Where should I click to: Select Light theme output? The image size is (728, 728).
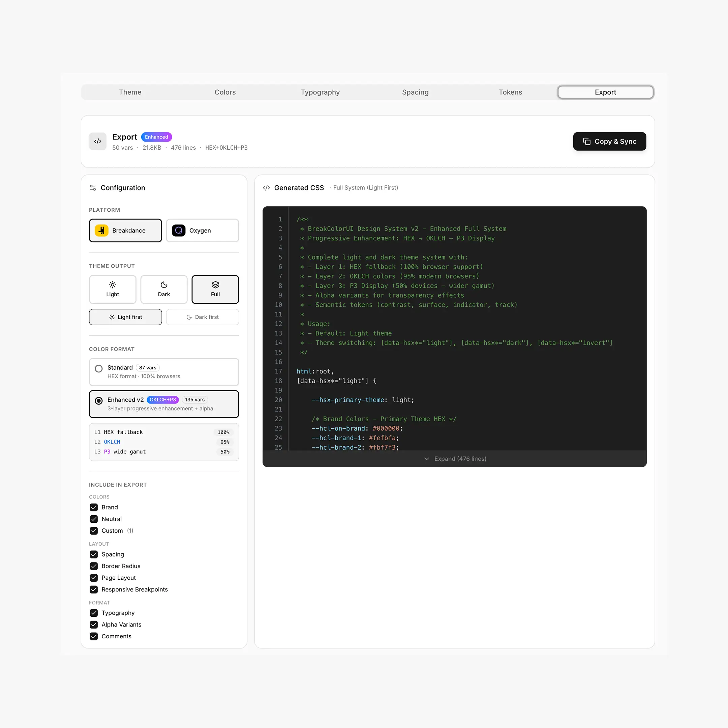(x=113, y=290)
